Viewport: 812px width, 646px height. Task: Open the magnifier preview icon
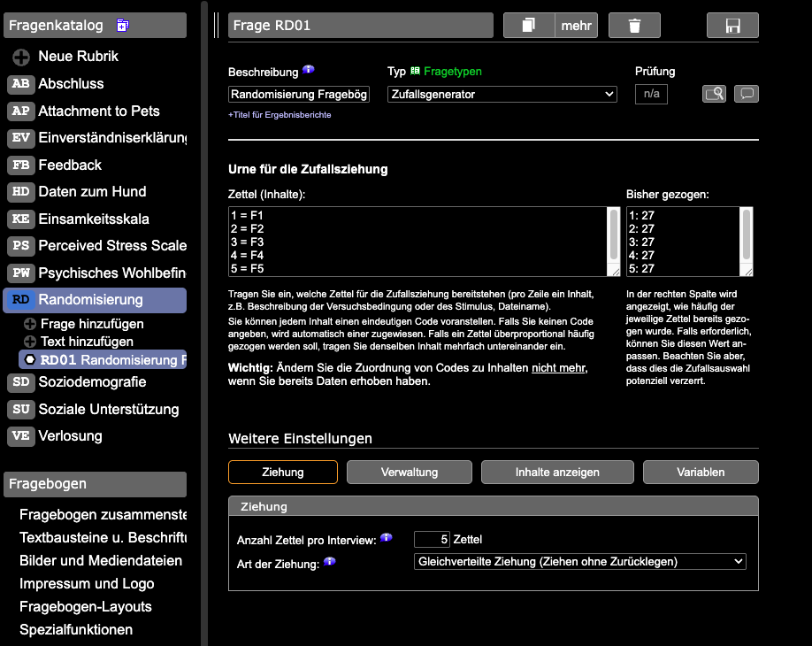pos(714,94)
